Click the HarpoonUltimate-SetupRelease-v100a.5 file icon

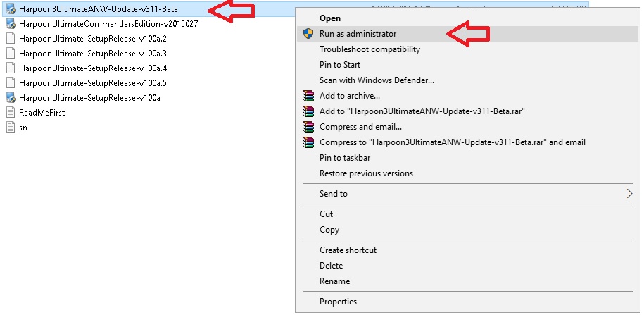click(11, 83)
